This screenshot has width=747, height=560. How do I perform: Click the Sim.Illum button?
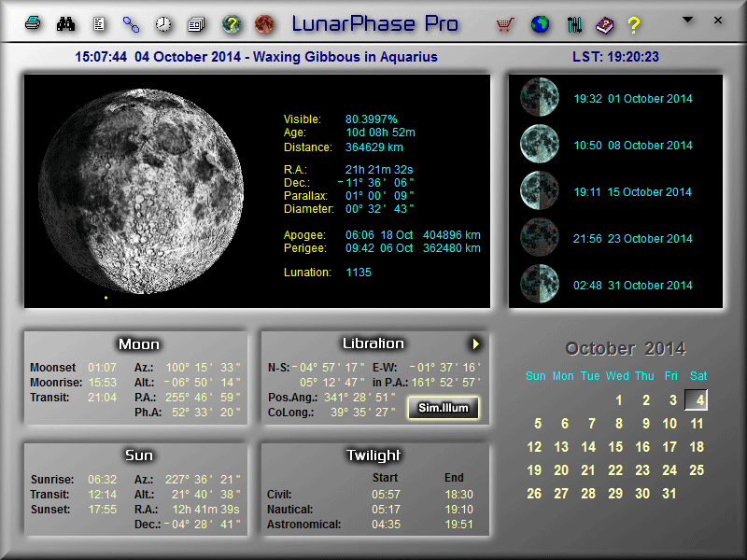point(443,408)
